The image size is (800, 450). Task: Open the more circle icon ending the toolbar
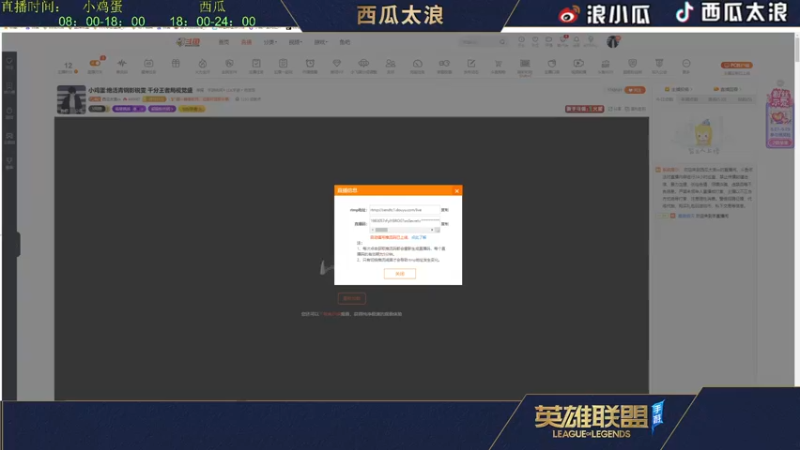pos(686,65)
